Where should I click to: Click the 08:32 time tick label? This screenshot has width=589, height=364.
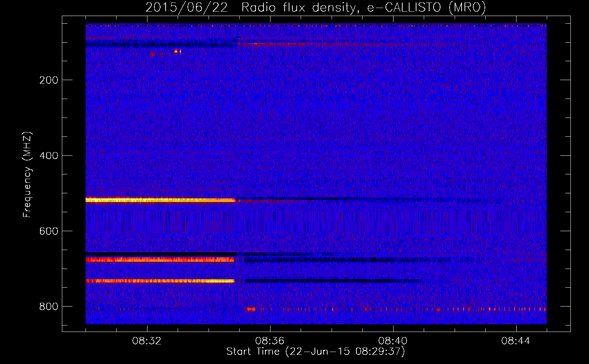(147, 341)
